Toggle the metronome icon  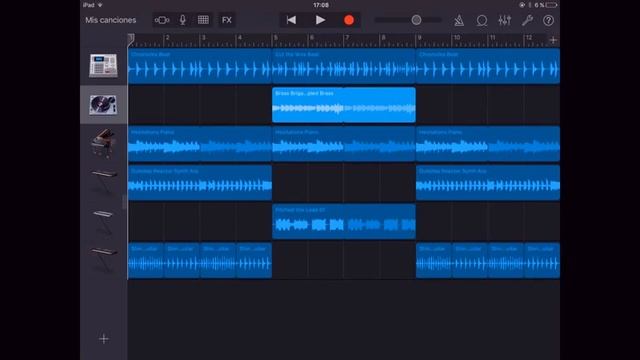[x=459, y=20]
